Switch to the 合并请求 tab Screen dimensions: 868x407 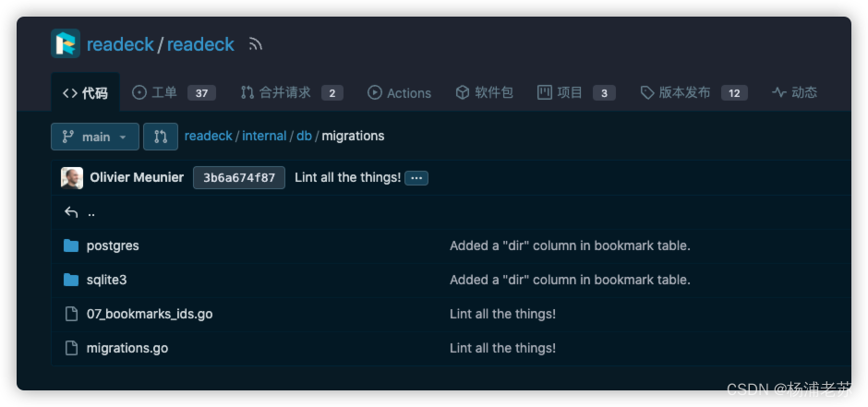pyautogui.click(x=292, y=93)
